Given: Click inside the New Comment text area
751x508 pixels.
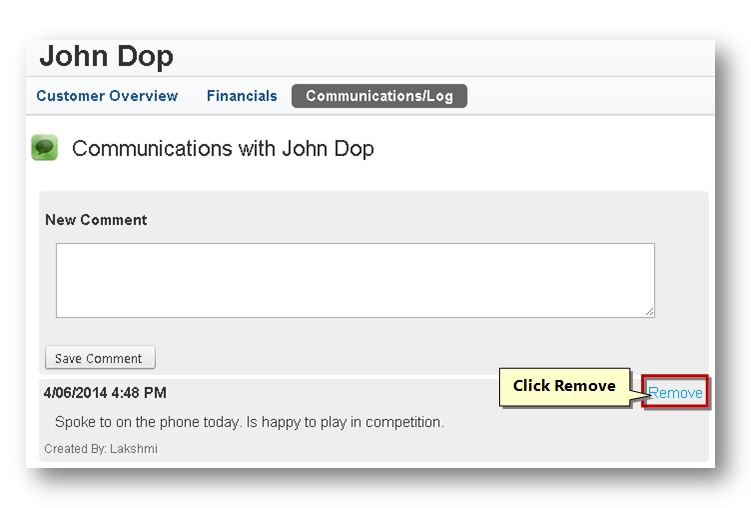Looking at the screenshot, I should coord(355,280).
